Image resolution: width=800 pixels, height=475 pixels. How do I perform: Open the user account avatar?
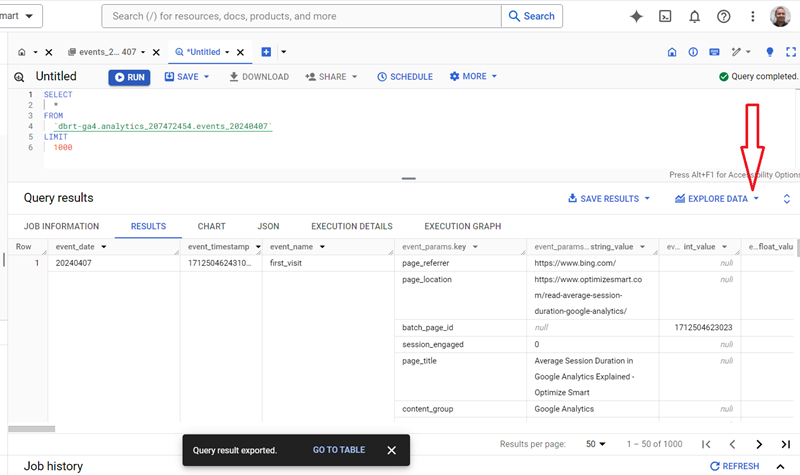pos(780,16)
